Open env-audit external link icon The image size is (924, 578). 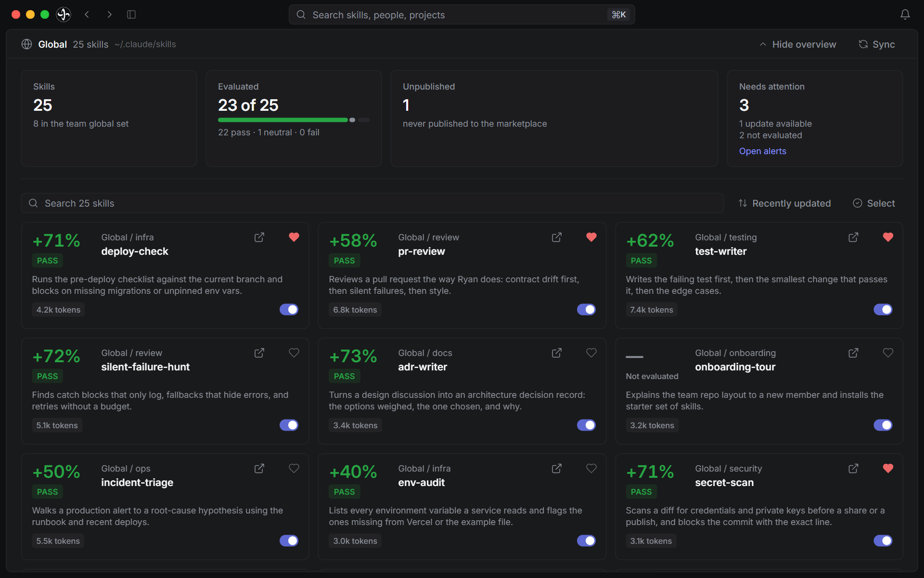click(x=556, y=469)
